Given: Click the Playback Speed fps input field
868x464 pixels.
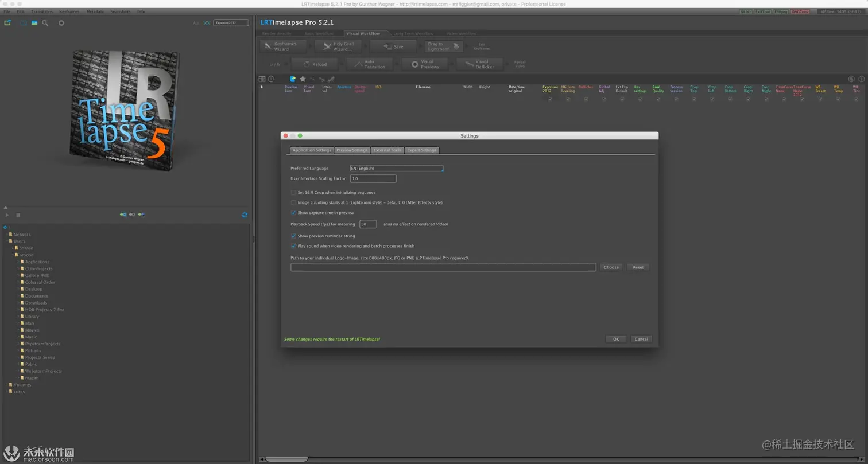Looking at the screenshot, I should tap(368, 224).
